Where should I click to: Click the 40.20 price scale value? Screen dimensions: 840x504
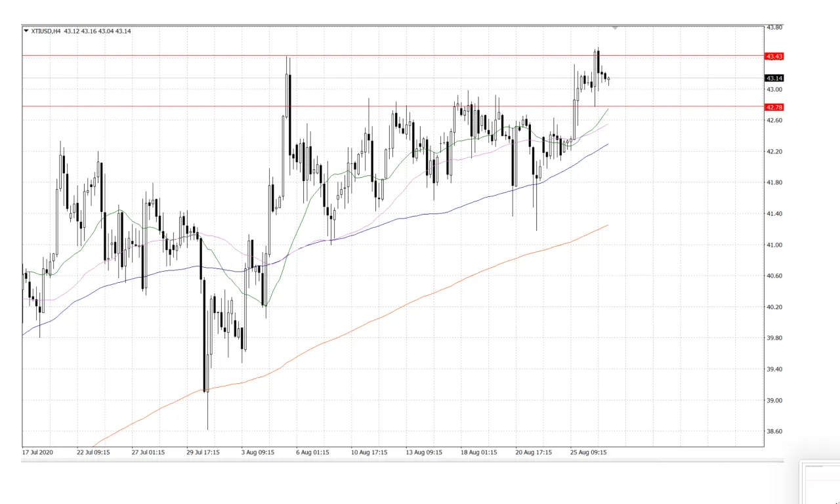[x=774, y=307]
